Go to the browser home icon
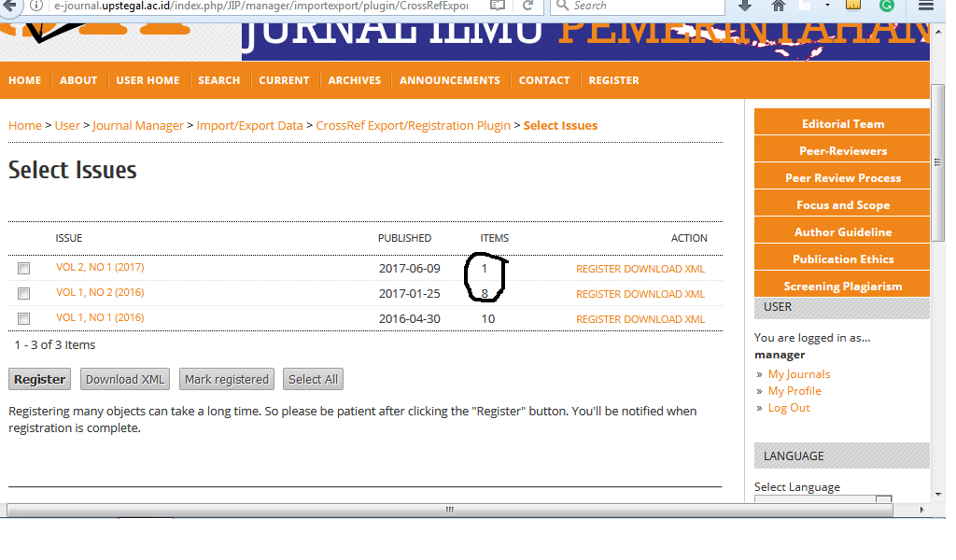956x560 pixels. [779, 6]
